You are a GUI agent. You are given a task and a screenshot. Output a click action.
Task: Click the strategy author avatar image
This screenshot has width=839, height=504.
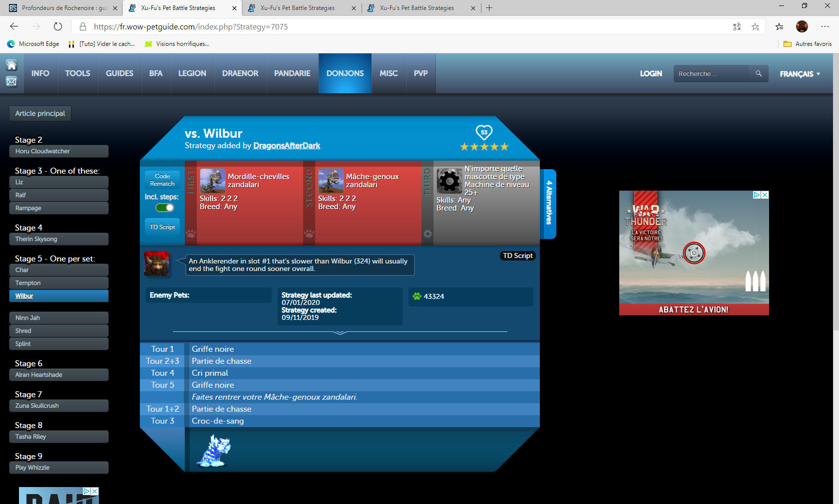(156, 263)
